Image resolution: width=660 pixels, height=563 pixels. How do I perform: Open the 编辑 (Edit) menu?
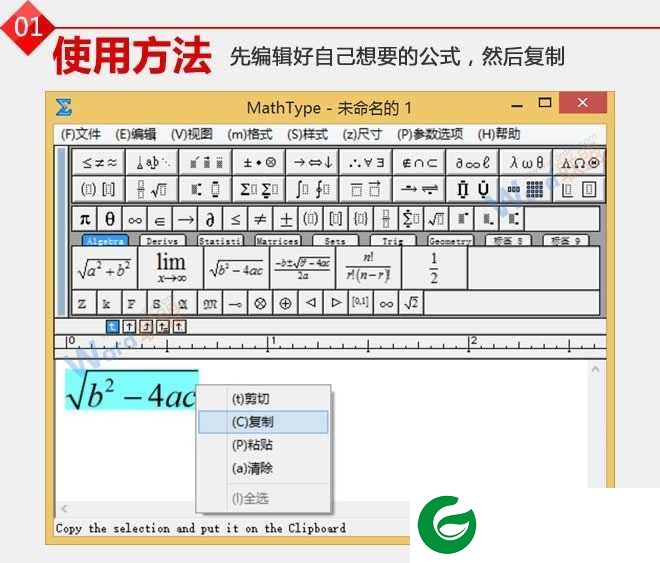[x=136, y=134]
